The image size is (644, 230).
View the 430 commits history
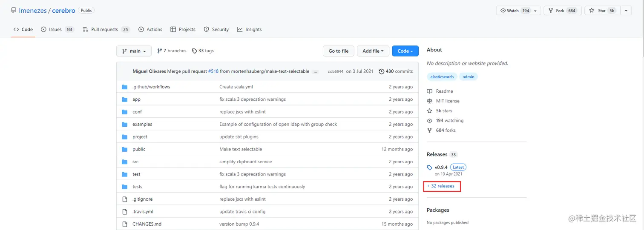click(x=396, y=71)
